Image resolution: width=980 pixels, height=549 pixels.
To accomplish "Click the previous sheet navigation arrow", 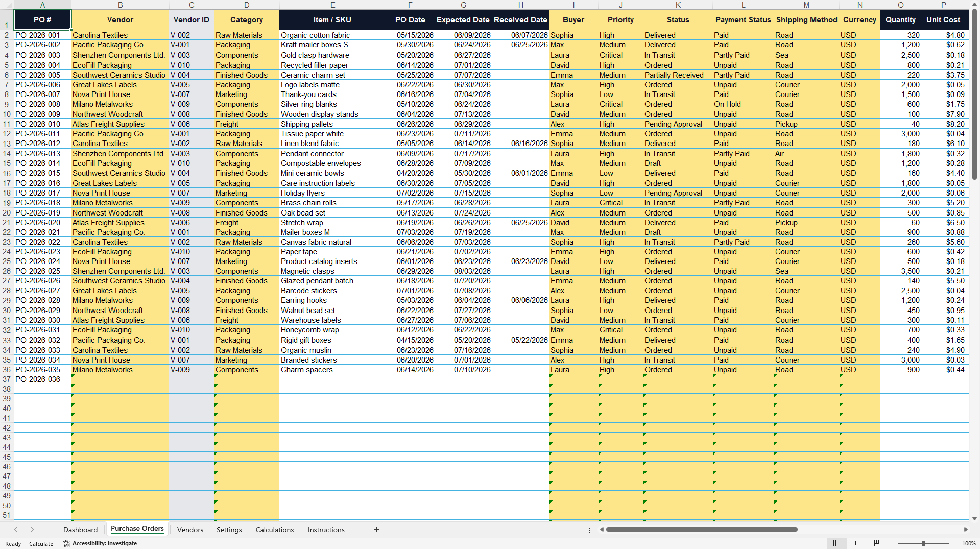I will pos(16,530).
